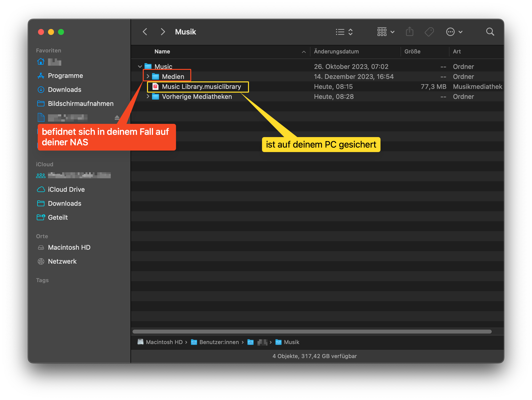532x400 pixels.
Task: Click the Finder search magnifier icon
Action: coord(490,32)
